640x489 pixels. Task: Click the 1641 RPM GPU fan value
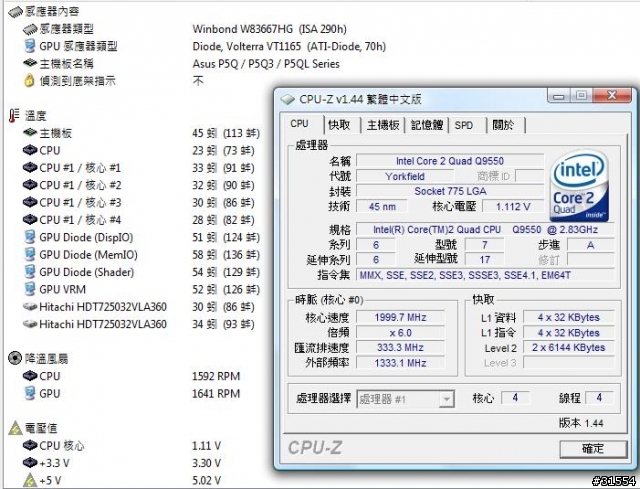(x=216, y=393)
